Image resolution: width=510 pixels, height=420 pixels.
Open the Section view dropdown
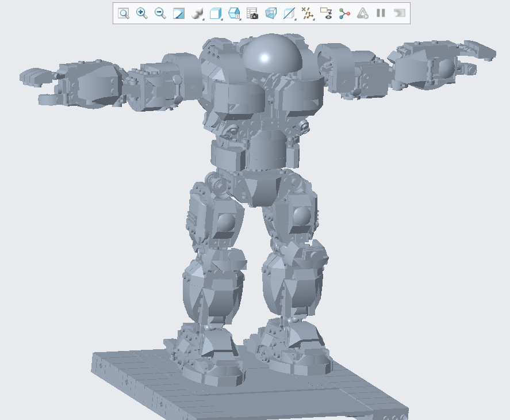[x=289, y=13]
